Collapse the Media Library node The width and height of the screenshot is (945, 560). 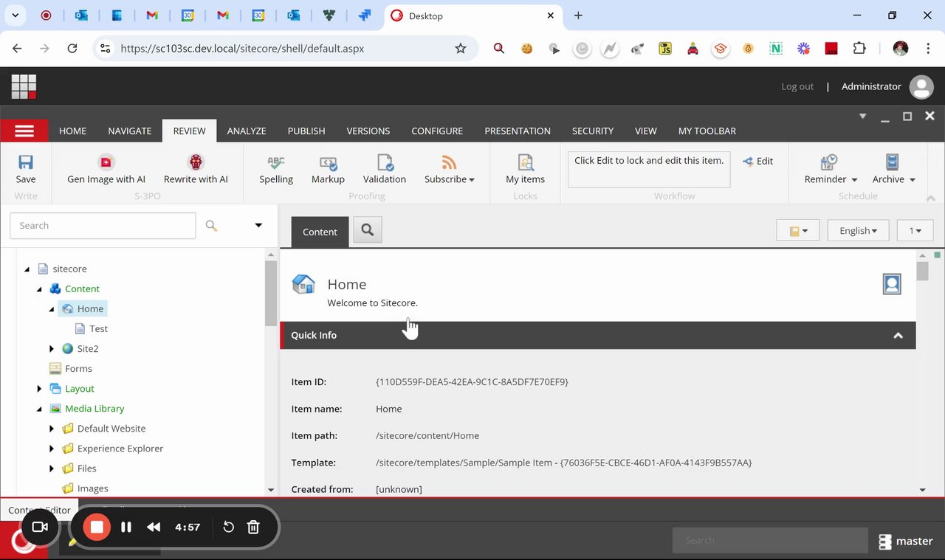(39, 408)
